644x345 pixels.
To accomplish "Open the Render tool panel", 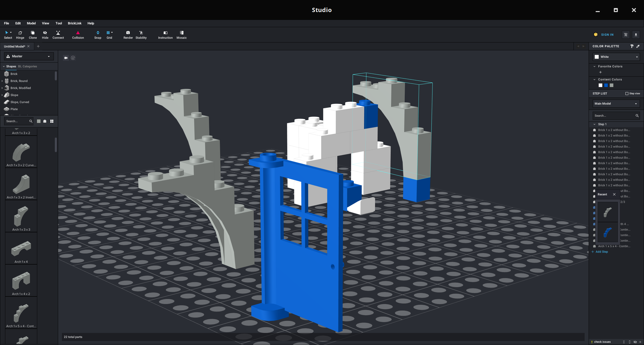I will tap(128, 34).
